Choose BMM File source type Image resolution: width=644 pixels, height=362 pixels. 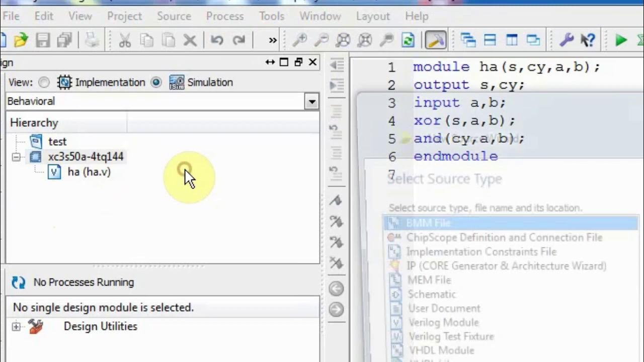coord(511,223)
